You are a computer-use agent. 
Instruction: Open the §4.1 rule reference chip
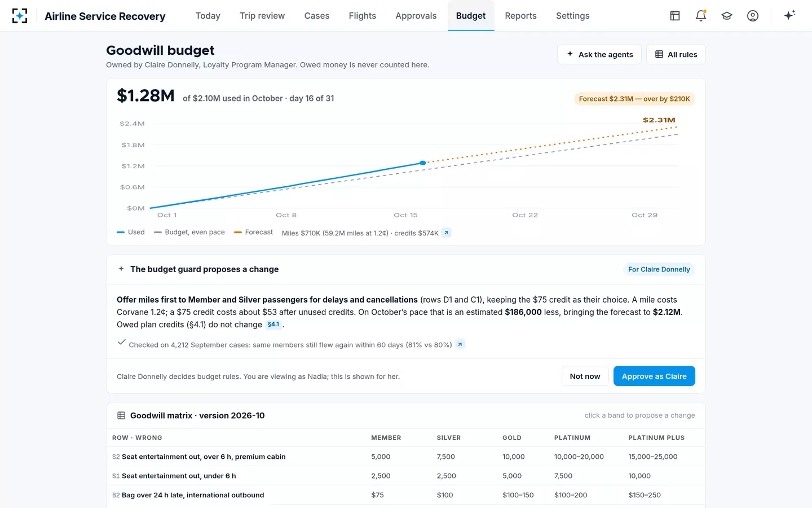(x=273, y=325)
